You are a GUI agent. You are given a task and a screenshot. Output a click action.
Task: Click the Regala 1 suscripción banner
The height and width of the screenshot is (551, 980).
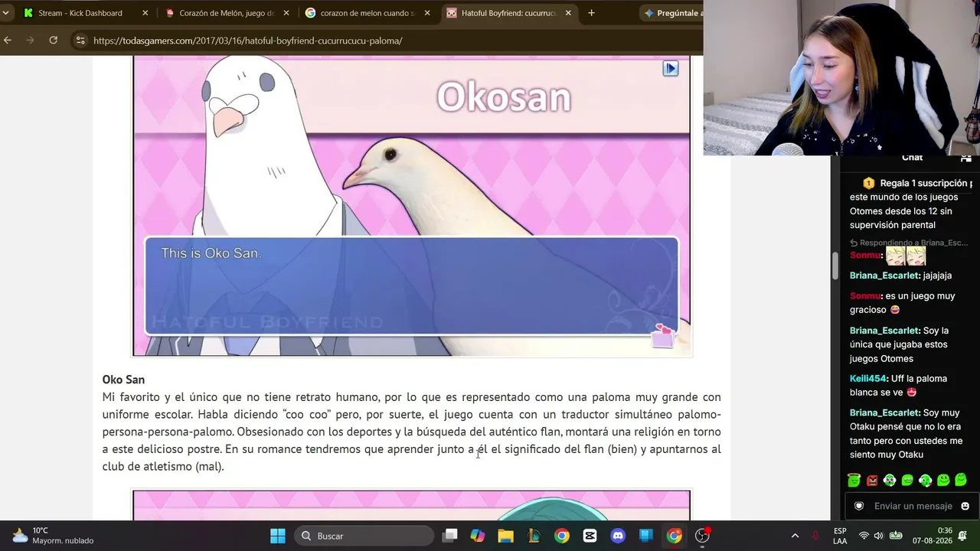coord(917,184)
